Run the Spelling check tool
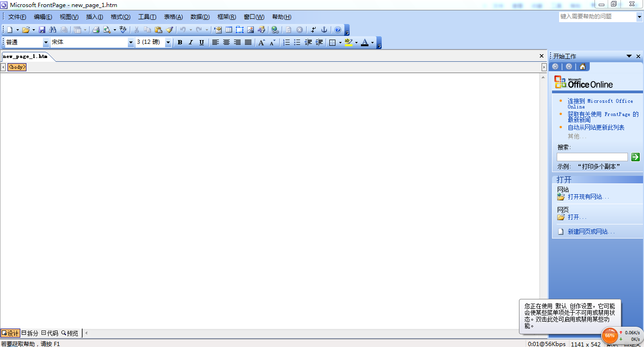The width and height of the screenshot is (644, 347). click(x=123, y=30)
